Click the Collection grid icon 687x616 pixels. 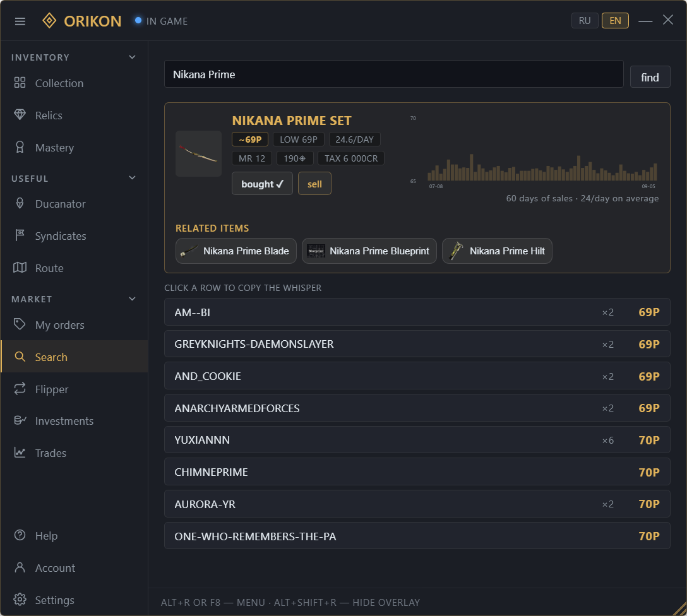point(20,83)
